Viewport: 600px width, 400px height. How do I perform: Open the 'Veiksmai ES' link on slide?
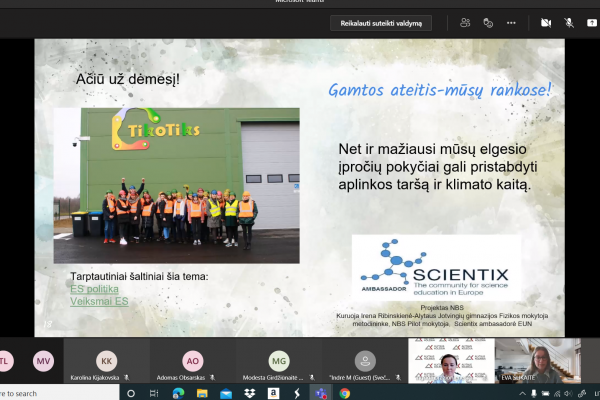coord(99,301)
